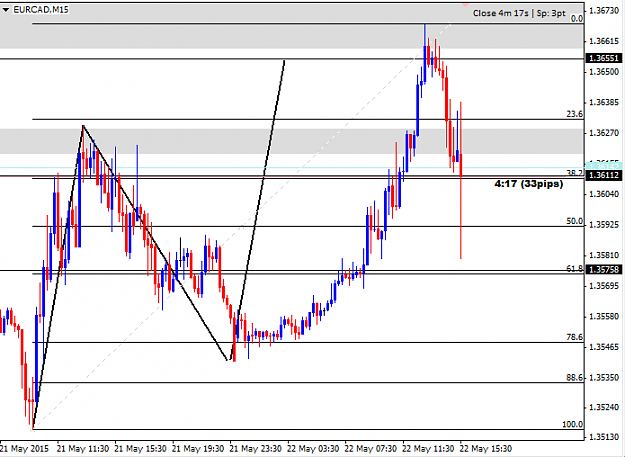Click the 1.36730 price scale value

click(604, 11)
